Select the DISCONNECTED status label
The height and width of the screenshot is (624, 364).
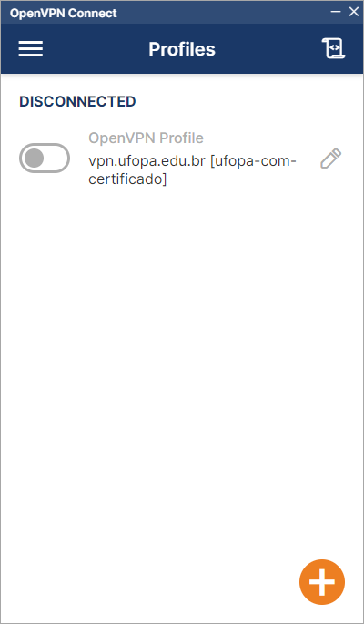coord(77,101)
